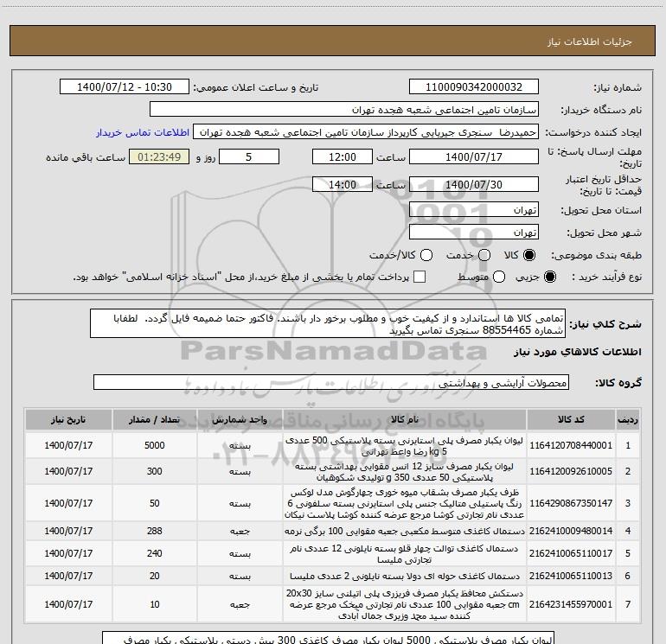666x644 pixels.
Task: Click the استان محل تحویل field تهران
Action: click(x=474, y=210)
